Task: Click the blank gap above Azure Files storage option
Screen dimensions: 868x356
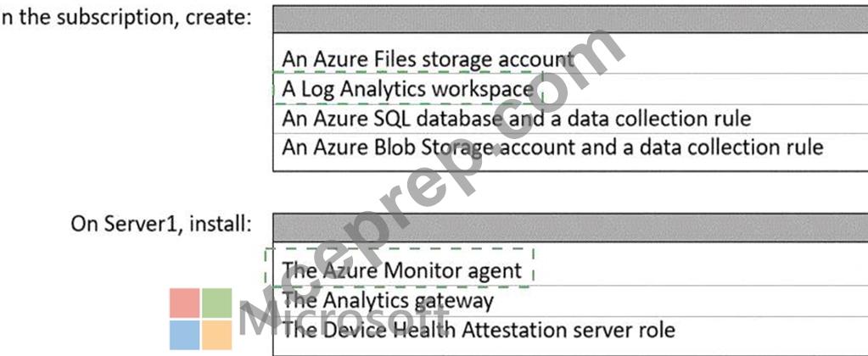Action: (570, 39)
